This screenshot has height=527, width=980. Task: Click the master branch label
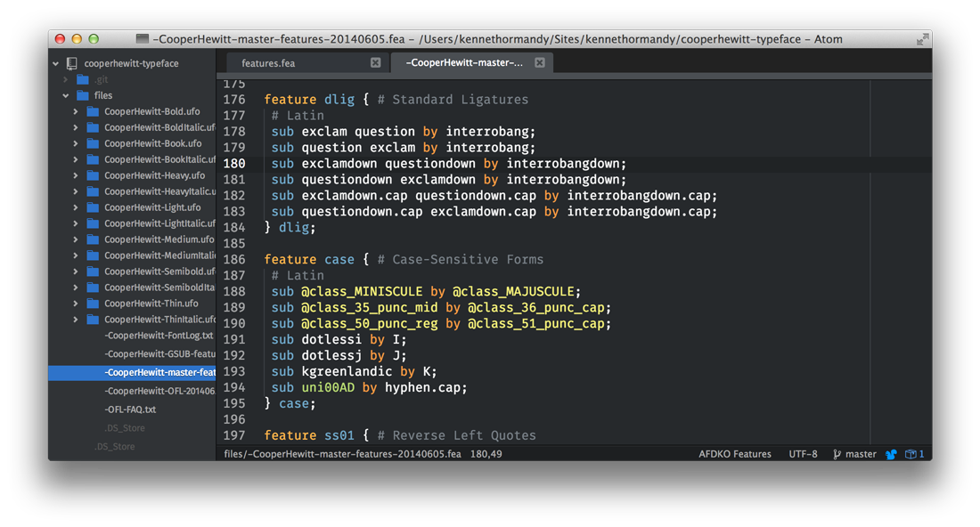861,455
